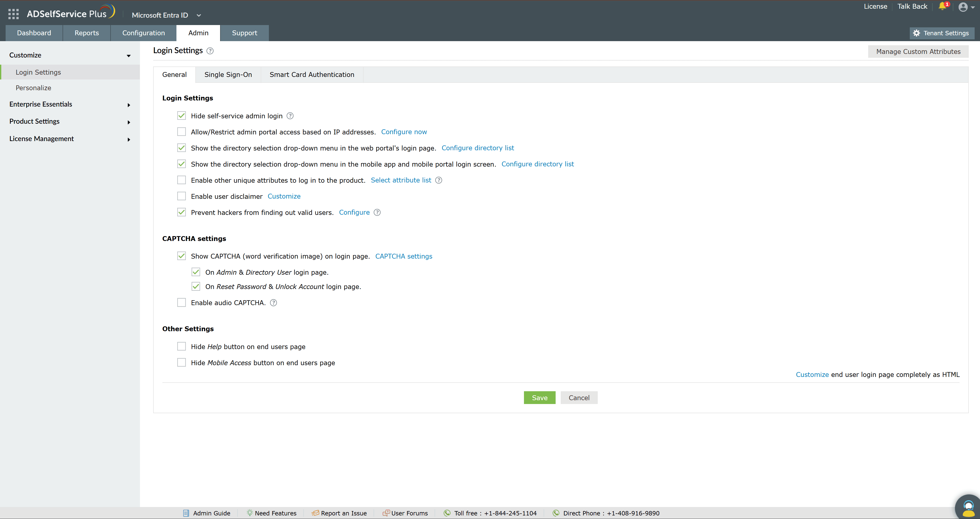Open the Microsoft Entra ID dropdown
The width and height of the screenshot is (980, 519).
(166, 15)
